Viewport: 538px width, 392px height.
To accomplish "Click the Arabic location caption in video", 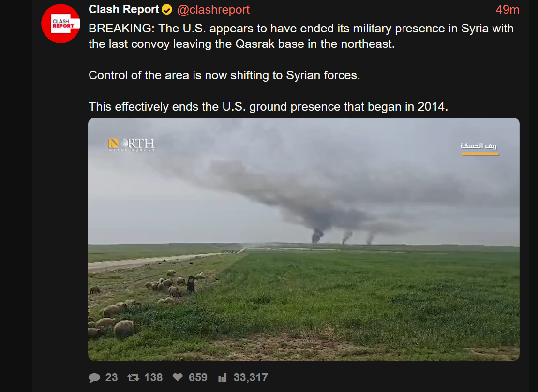I will [478, 146].
